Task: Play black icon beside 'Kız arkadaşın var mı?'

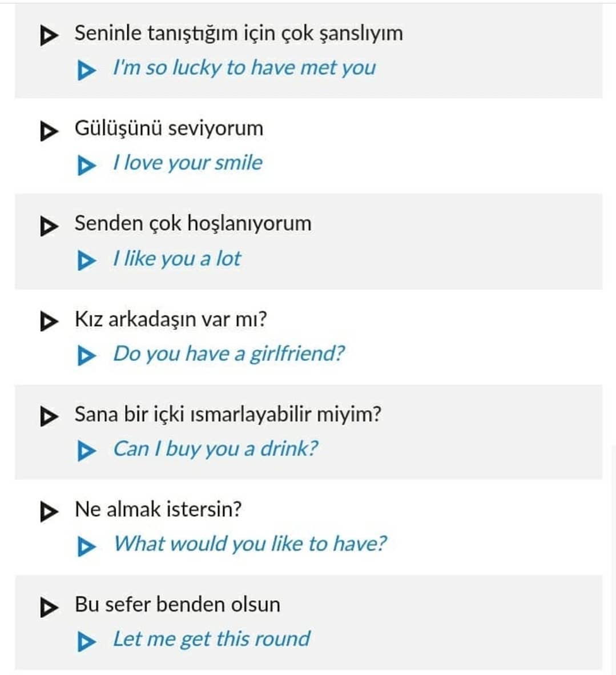Action: (49, 321)
